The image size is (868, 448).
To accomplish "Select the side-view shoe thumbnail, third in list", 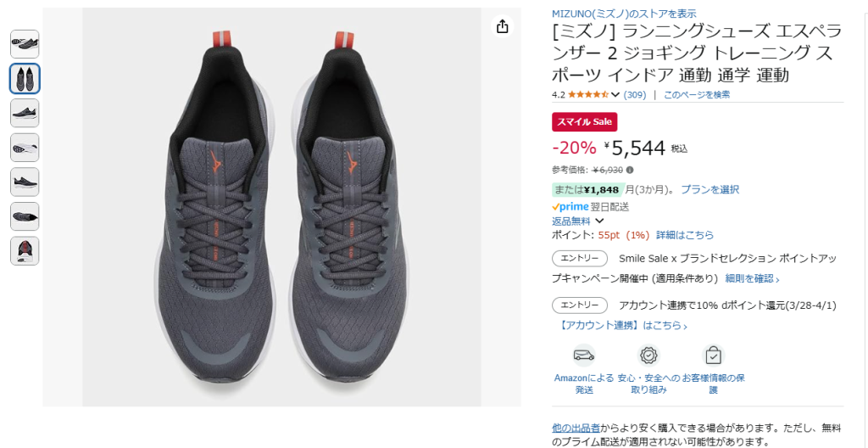I will click(25, 113).
